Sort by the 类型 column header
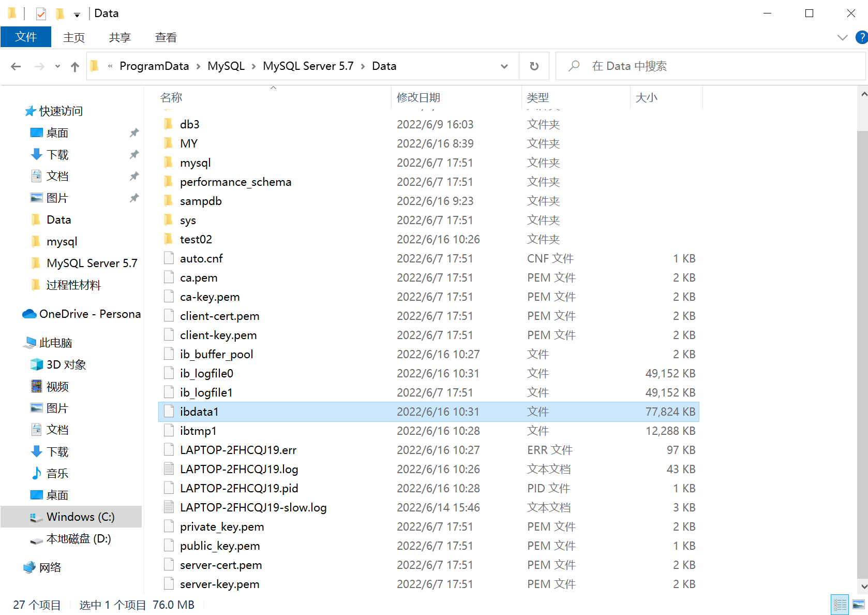Screen dimensions: 868x615 point(576,97)
